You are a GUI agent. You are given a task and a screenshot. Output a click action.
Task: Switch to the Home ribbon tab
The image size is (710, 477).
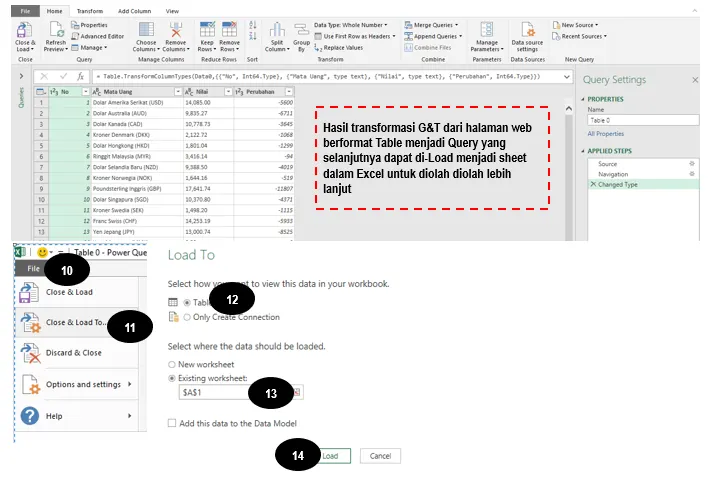pyautogui.click(x=54, y=11)
